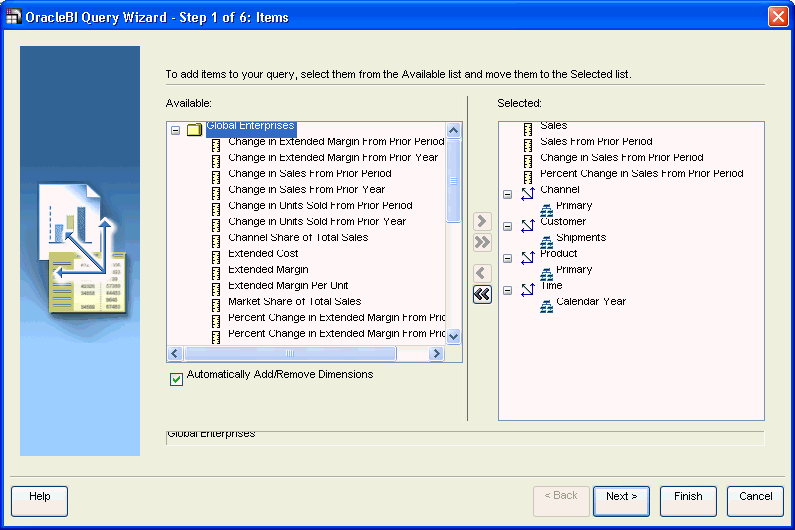The height and width of the screenshot is (530, 795).
Task: Click measure icon beside Sales From Prior Period
Action: click(x=528, y=146)
